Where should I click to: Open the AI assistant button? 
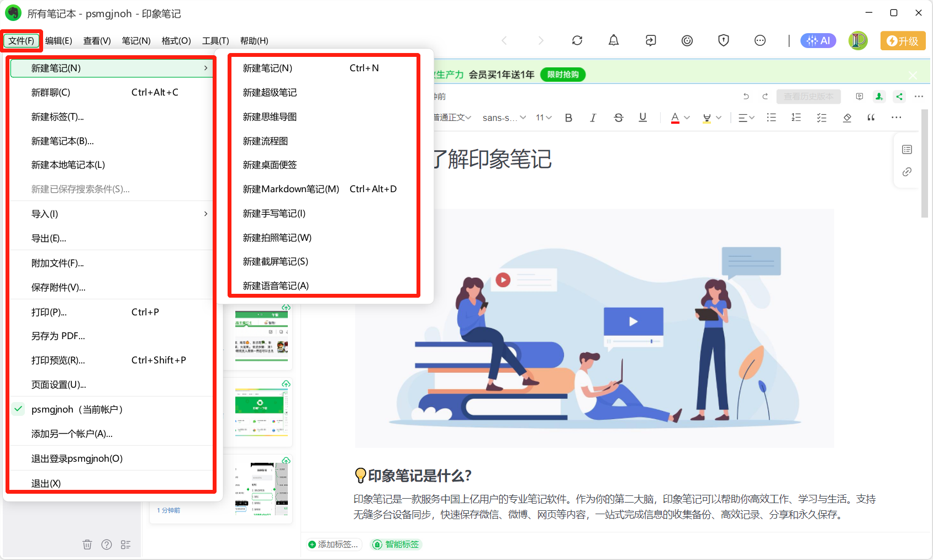[818, 40]
